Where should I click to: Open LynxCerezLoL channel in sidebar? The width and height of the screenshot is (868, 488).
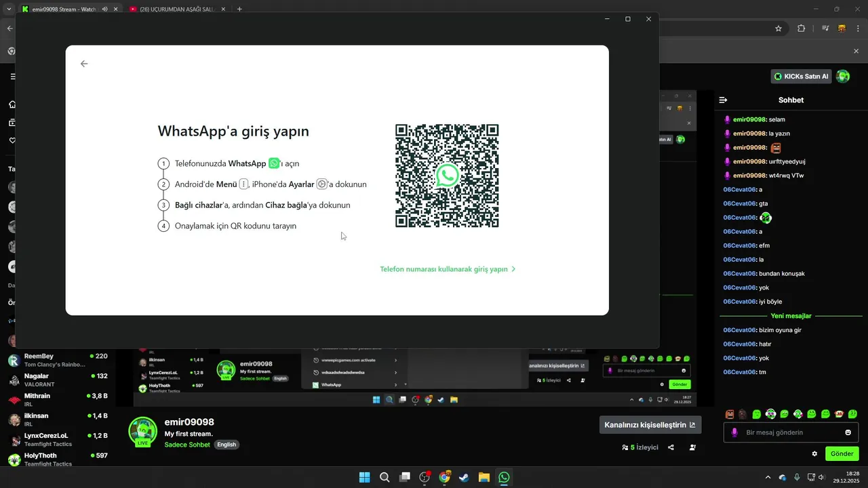coord(58,439)
